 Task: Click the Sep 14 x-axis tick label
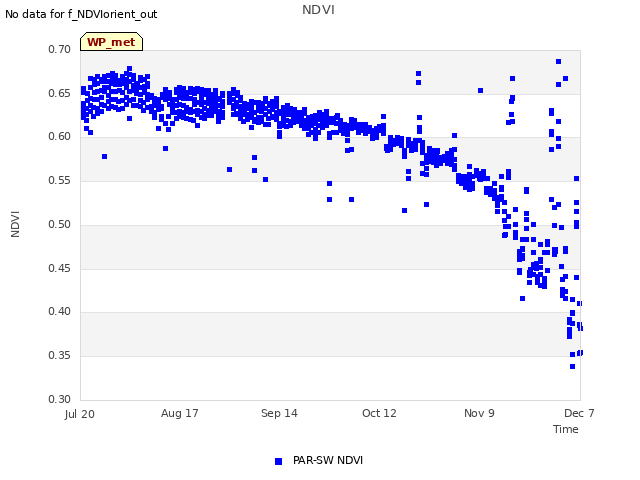click(279, 413)
